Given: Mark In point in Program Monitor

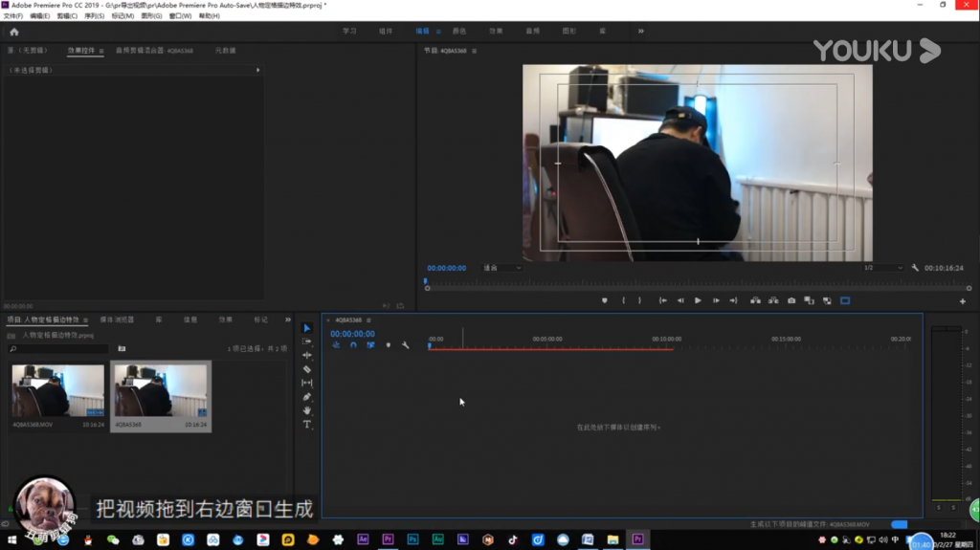Looking at the screenshot, I should click(623, 300).
